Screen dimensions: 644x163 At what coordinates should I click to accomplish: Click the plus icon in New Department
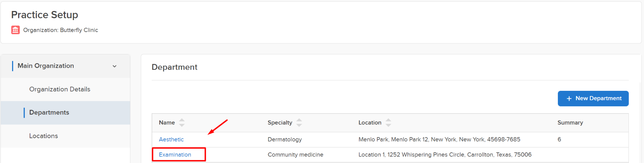(569, 98)
